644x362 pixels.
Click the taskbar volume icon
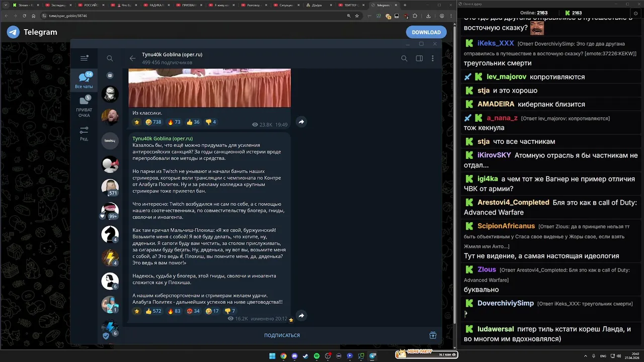(620, 356)
